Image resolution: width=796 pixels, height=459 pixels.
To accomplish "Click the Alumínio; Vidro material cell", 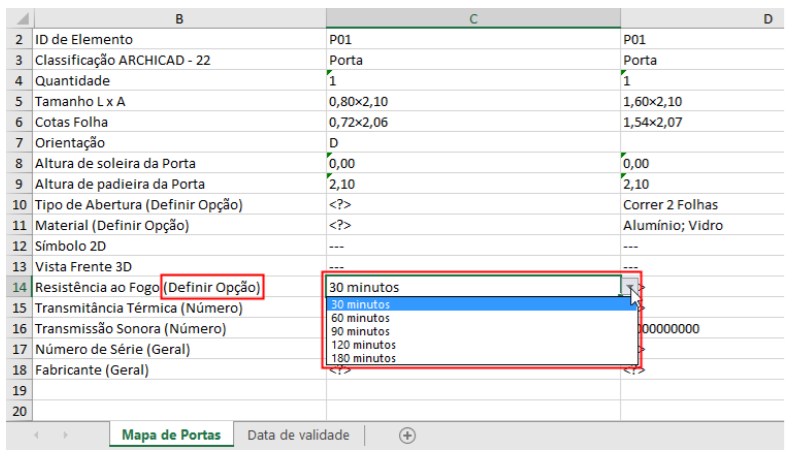I will 672,226.
